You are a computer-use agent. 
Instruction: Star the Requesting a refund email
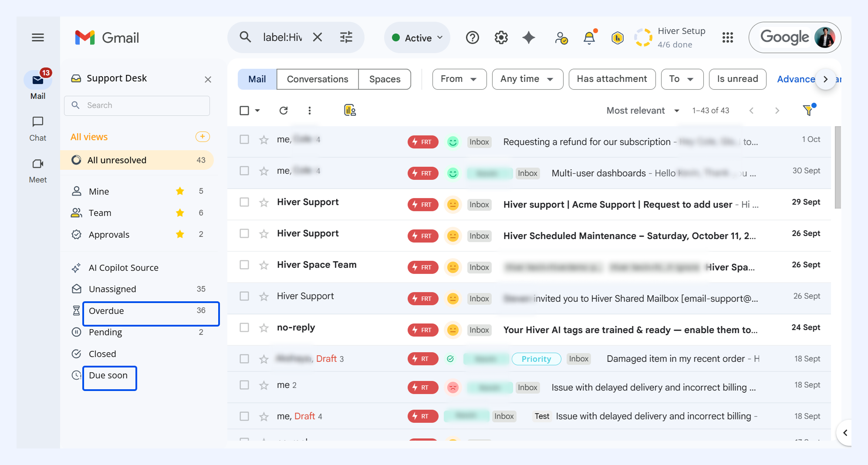click(x=264, y=140)
